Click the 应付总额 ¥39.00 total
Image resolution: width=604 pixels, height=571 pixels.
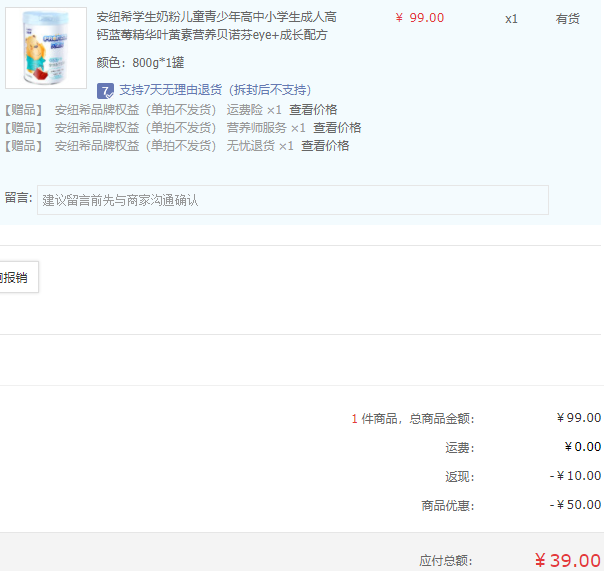click(x=567, y=561)
